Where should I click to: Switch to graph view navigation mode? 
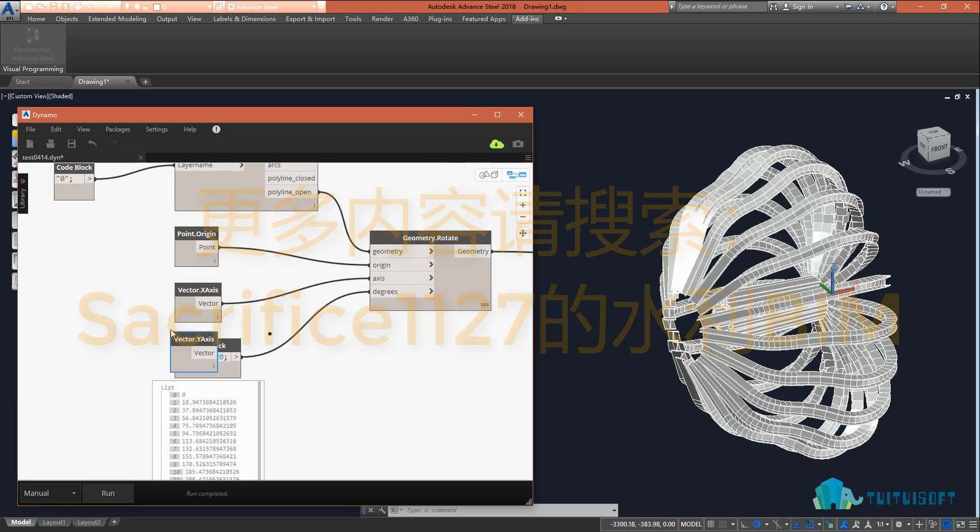pos(516,175)
